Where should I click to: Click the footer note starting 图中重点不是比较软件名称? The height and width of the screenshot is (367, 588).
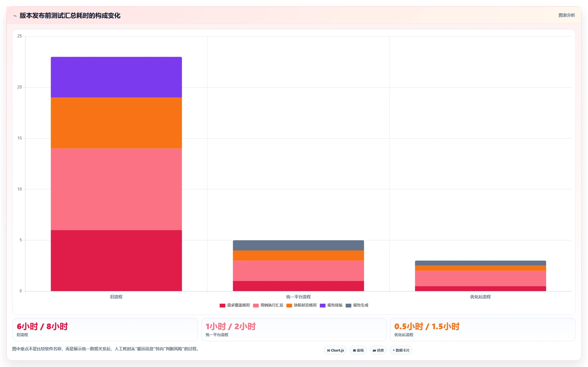(106, 349)
